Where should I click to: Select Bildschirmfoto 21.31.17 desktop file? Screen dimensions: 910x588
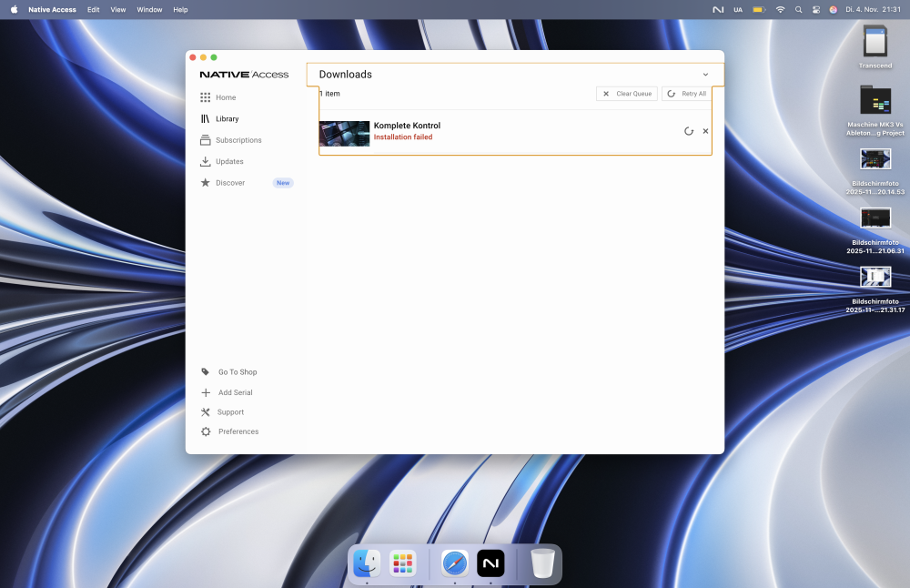click(875, 289)
